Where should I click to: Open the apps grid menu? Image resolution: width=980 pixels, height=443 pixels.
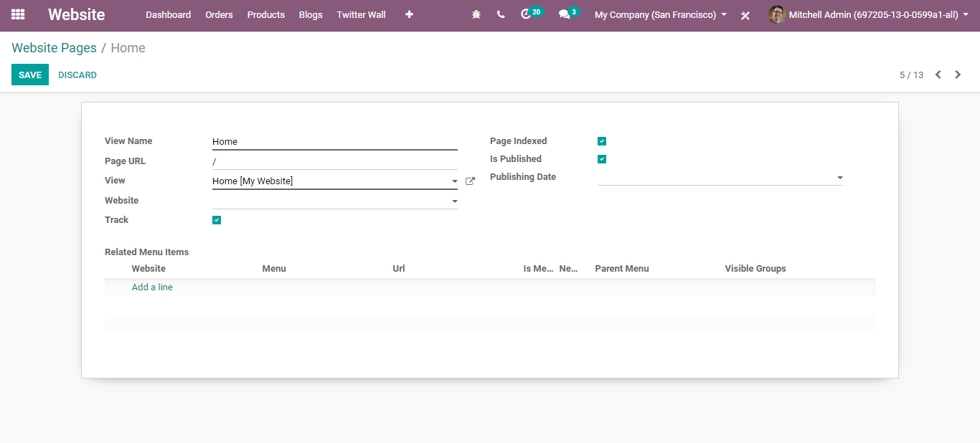click(x=18, y=14)
